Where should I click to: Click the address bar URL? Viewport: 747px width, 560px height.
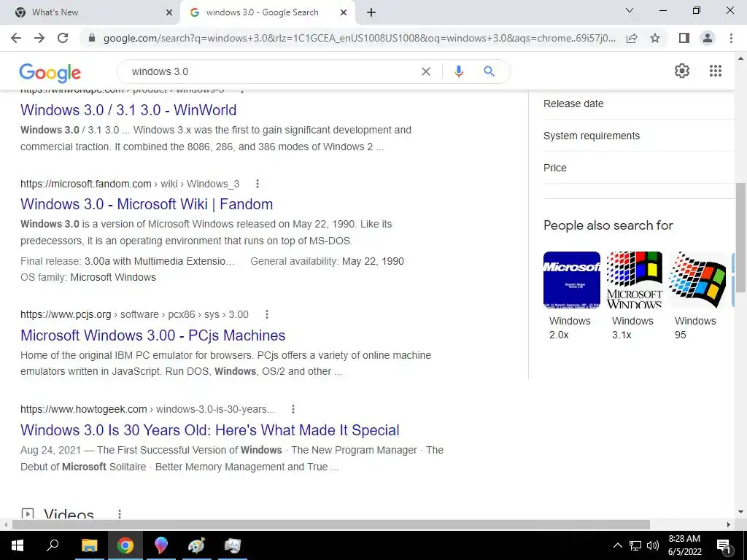359,38
